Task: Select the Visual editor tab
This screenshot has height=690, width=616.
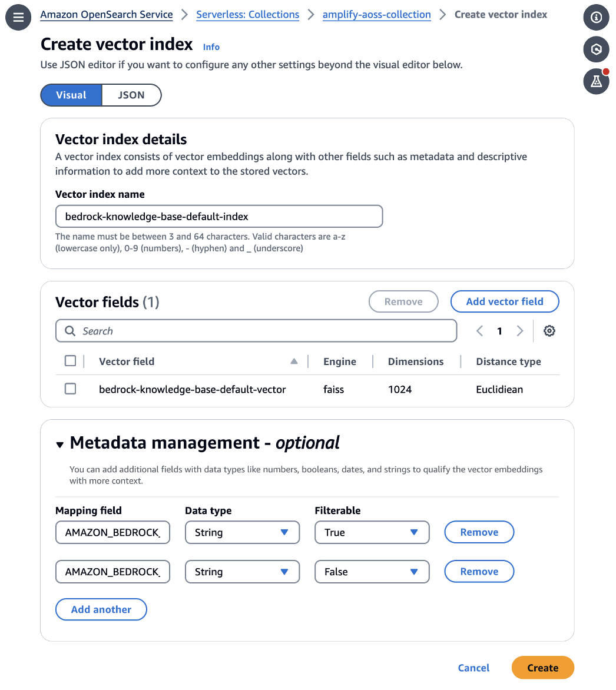Action: [71, 95]
